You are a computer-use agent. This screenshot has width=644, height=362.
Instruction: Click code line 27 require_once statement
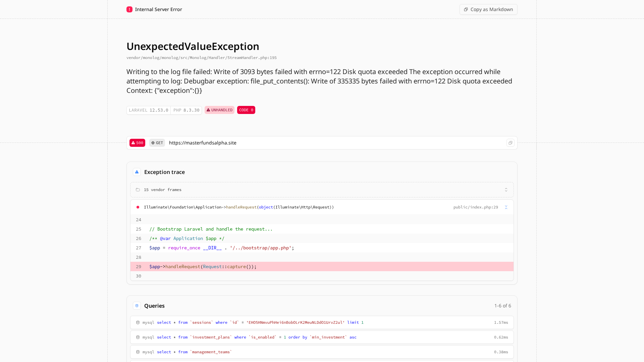[222, 248]
